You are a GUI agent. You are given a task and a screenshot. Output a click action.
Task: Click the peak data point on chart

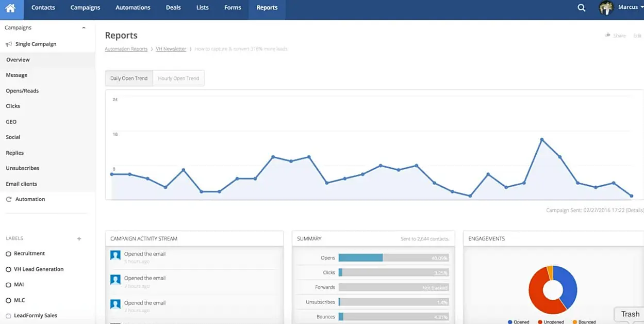coord(542,139)
